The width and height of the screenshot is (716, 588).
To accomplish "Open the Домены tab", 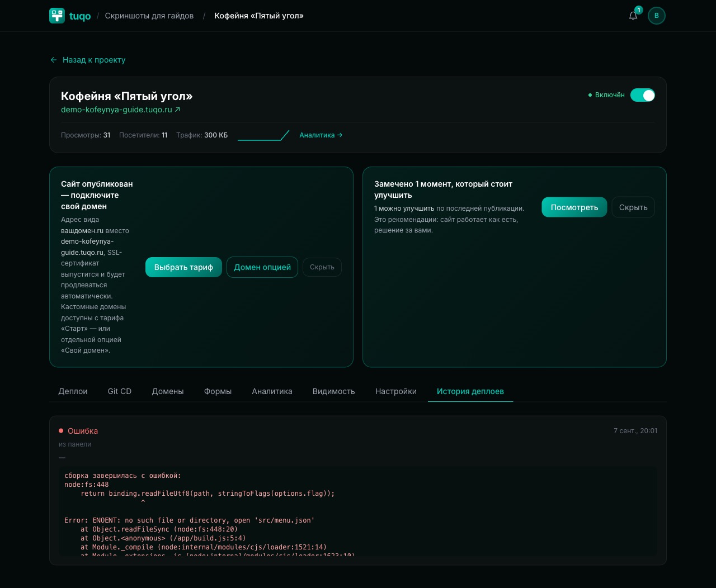I will click(168, 391).
